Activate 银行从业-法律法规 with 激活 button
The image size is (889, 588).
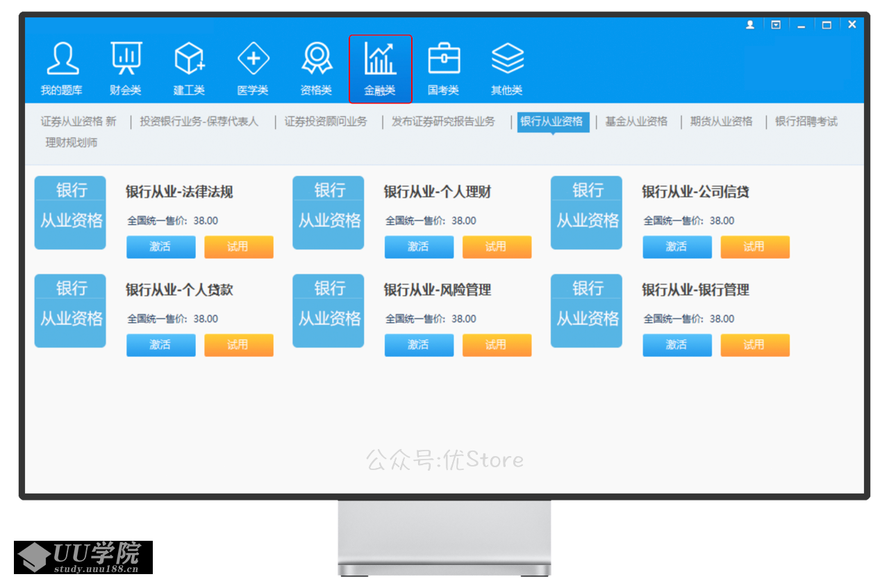pos(161,246)
